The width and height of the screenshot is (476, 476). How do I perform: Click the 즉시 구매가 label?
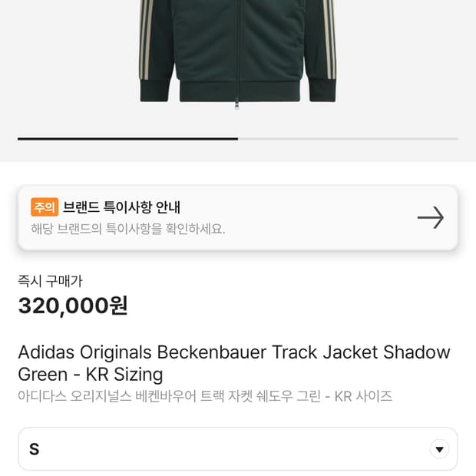coord(50,281)
